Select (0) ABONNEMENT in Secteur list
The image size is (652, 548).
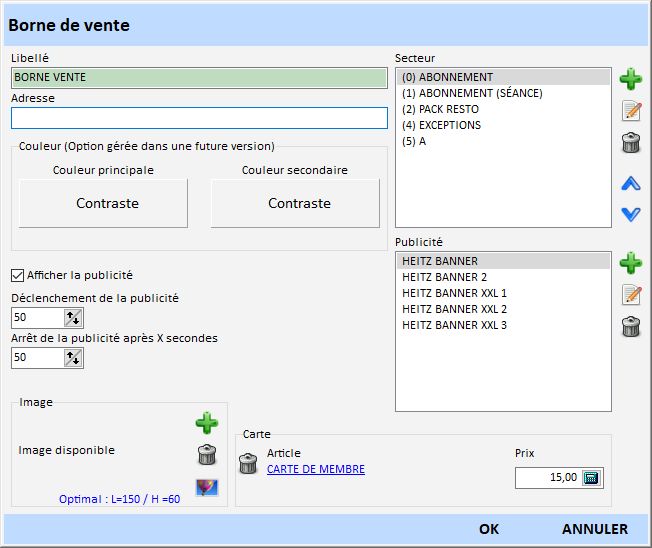tap(503, 77)
